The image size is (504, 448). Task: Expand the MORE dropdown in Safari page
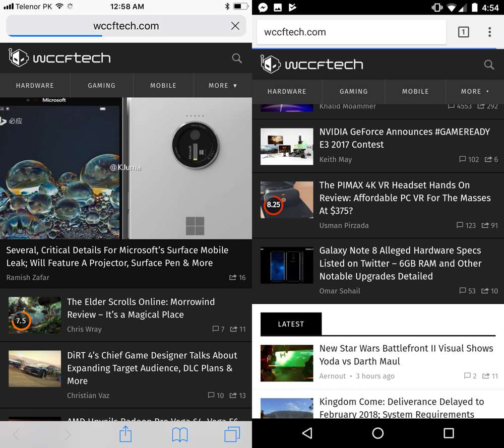(x=222, y=86)
